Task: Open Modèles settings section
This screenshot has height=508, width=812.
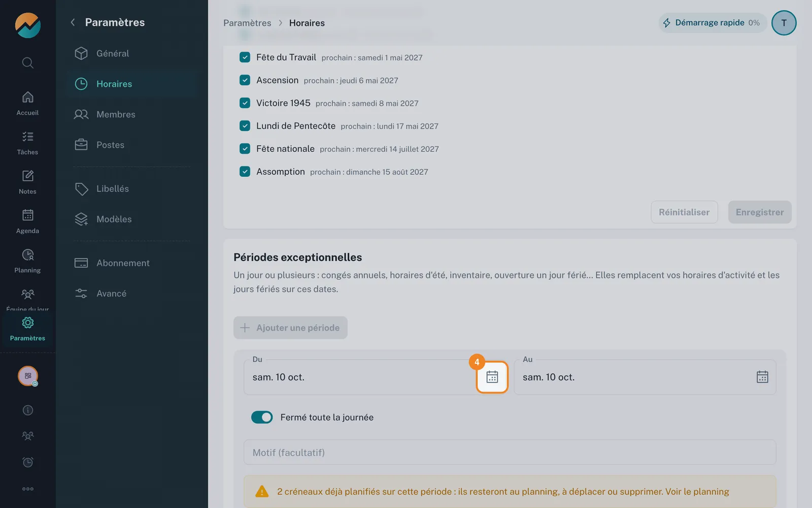Action: 132,219
